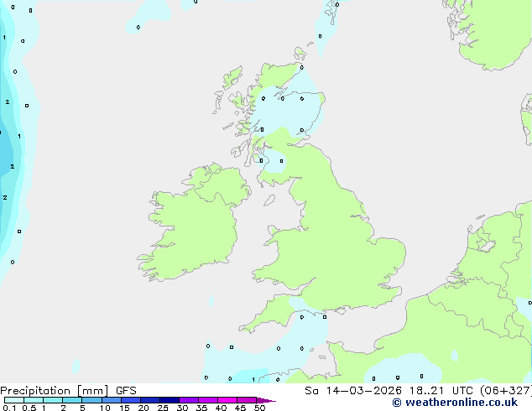Pick the 30–35 mm purple legend swatch
532x411 pixels.
(188, 400)
